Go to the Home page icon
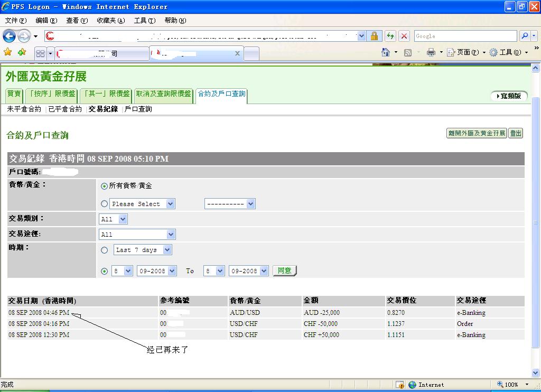Screen dimensions: 541x392 385,52
